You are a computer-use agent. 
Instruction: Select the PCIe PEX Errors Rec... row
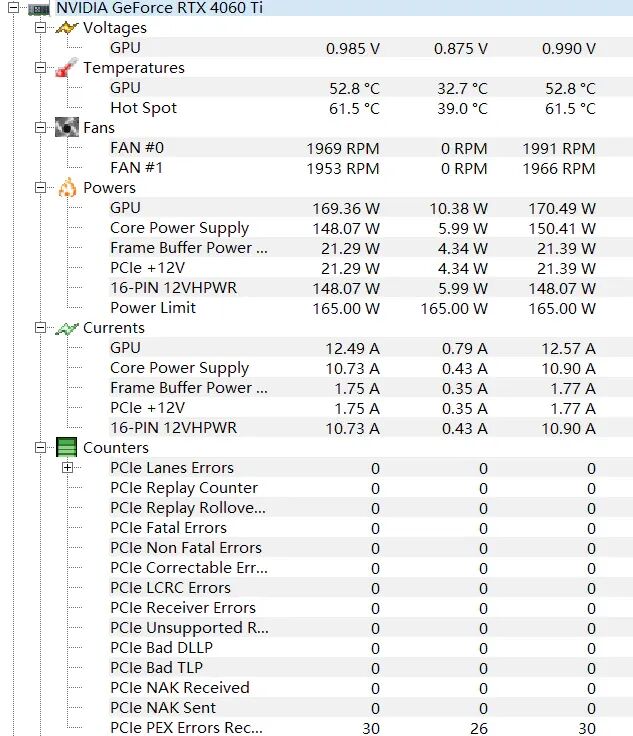[371, 727]
